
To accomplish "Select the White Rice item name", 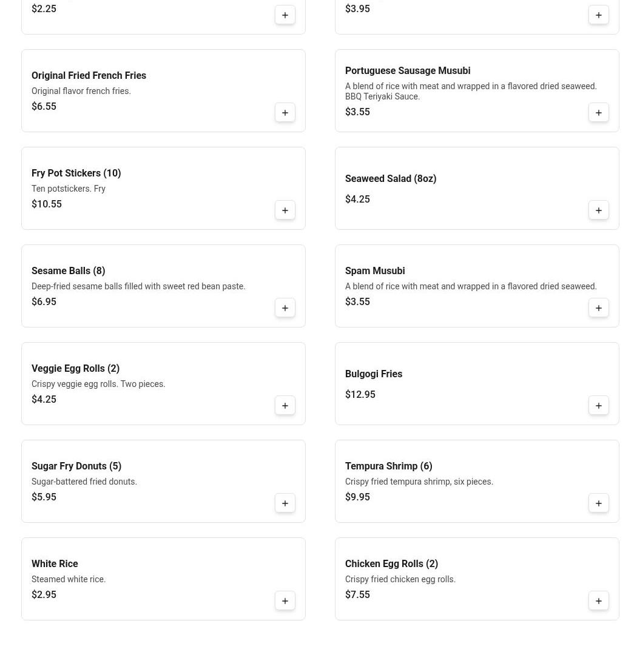I will (55, 563).
